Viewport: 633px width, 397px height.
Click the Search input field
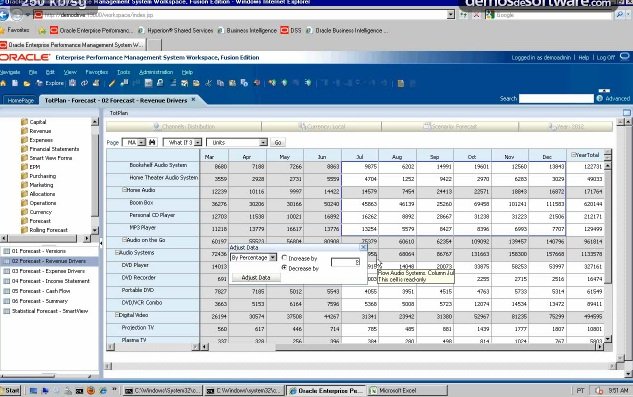[x=556, y=98]
